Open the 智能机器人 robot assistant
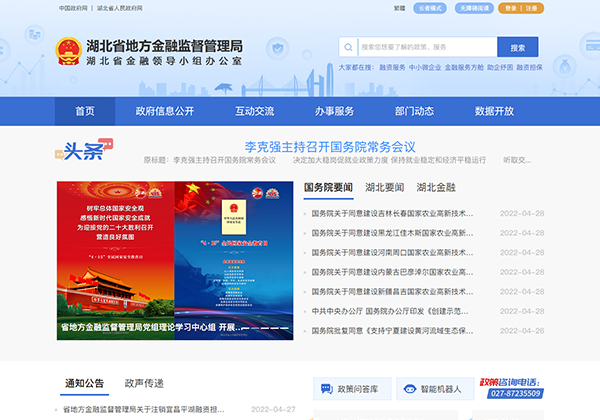Viewport: 600px width, 420px height. point(432,389)
